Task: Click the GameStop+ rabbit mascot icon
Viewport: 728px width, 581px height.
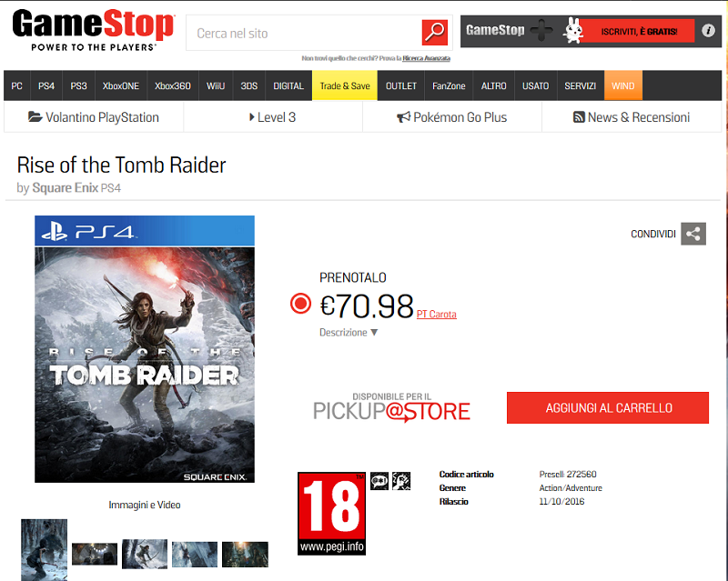Action: pos(573,31)
